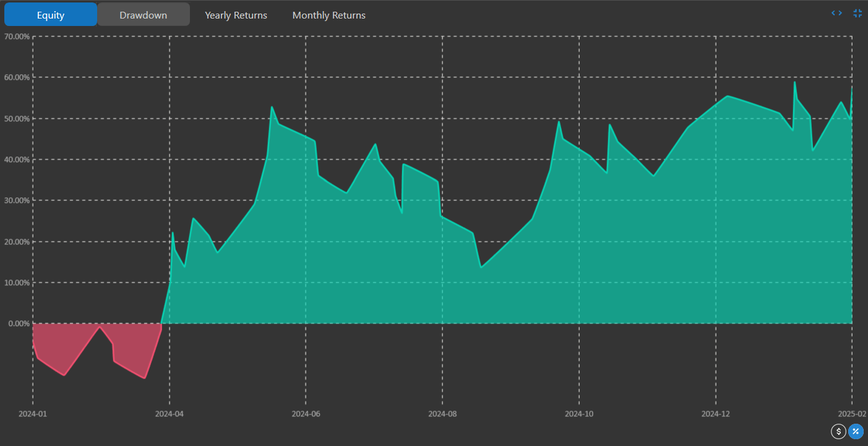
Task: Click the 2024-08 x-axis label
Action: [x=443, y=413]
